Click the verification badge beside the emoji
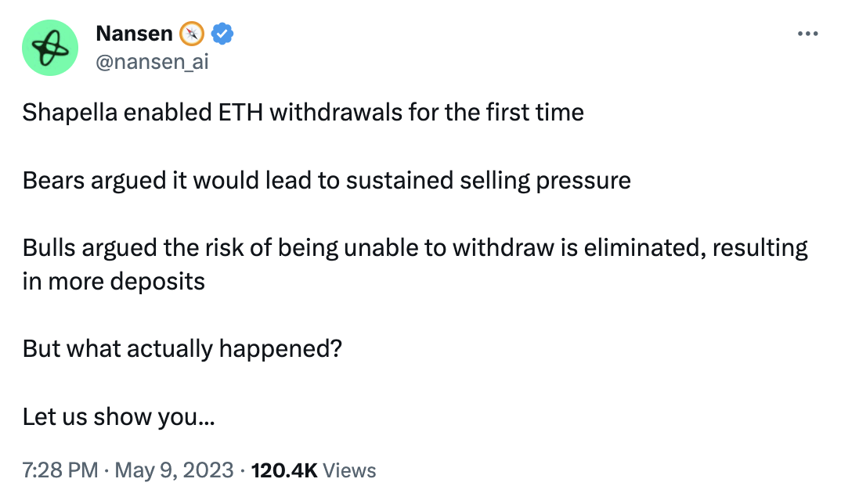Viewport: 841px width, 504px height. [x=221, y=33]
